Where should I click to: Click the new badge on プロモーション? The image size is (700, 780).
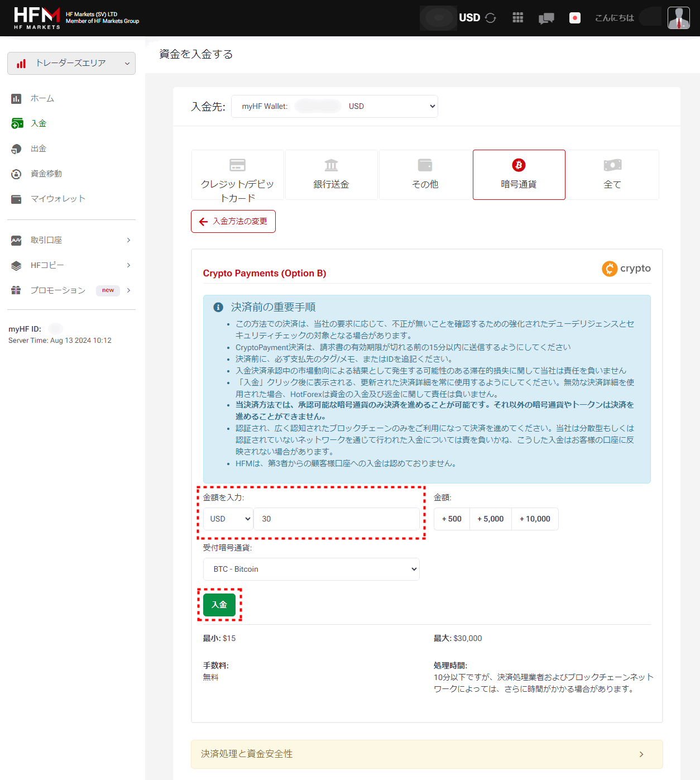tap(108, 290)
